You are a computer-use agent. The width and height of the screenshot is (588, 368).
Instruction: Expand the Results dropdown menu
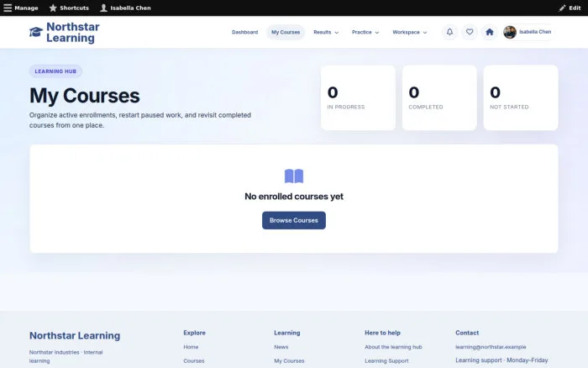326,32
